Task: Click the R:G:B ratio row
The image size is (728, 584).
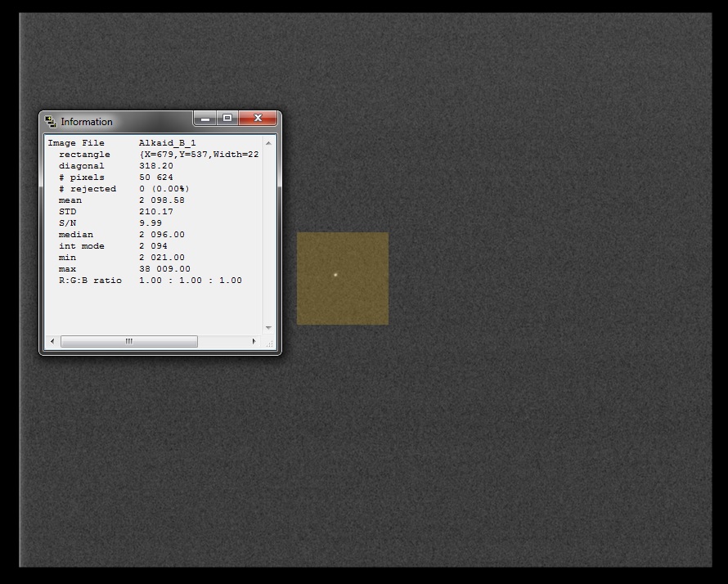Action: pos(145,281)
